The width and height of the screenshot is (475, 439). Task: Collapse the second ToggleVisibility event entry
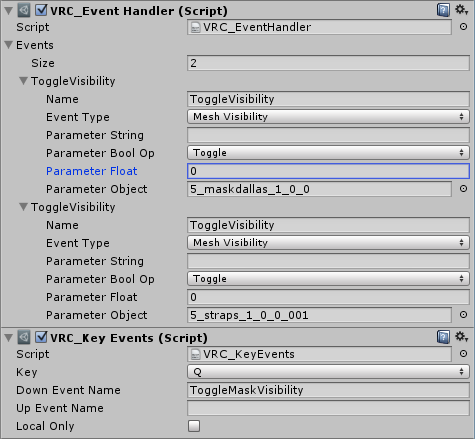click(23, 207)
